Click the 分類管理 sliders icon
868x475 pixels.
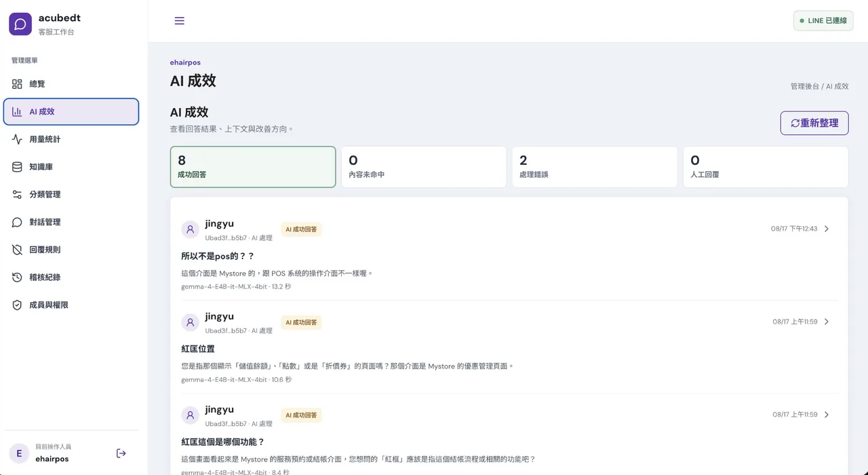pos(17,195)
